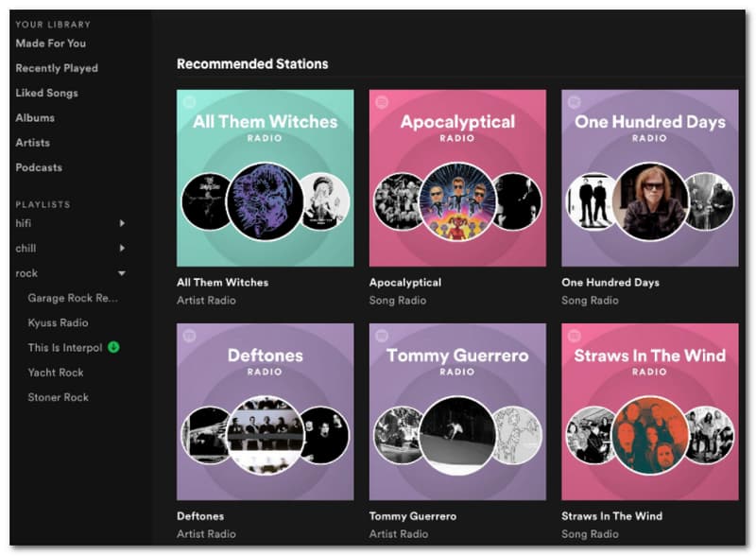Click Deftones title link below cover

[x=200, y=516]
